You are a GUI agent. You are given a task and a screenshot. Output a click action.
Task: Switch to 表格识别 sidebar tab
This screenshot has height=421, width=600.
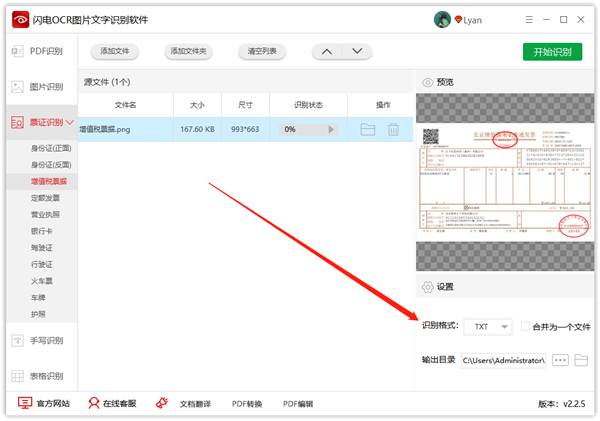click(x=38, y=376)
